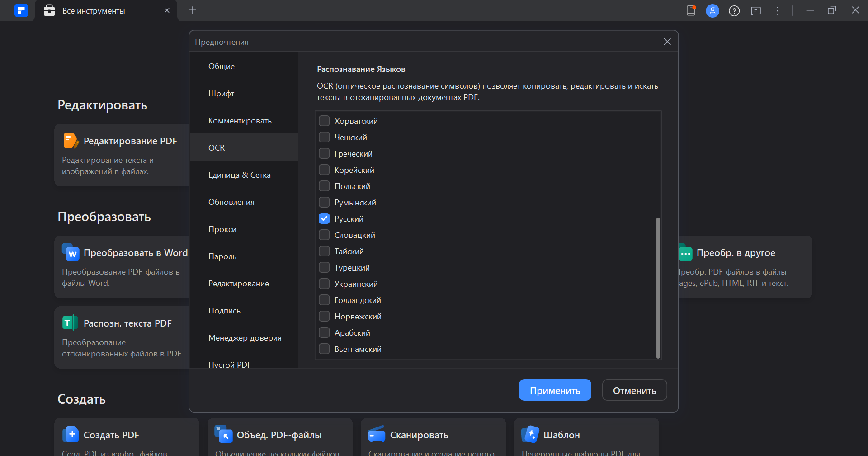Open the Редактирование PDF tool card

click(122, 155)
